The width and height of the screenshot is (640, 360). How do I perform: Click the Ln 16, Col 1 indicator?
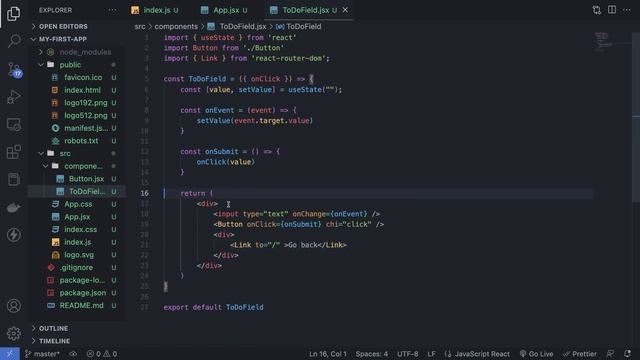[328, 354]
